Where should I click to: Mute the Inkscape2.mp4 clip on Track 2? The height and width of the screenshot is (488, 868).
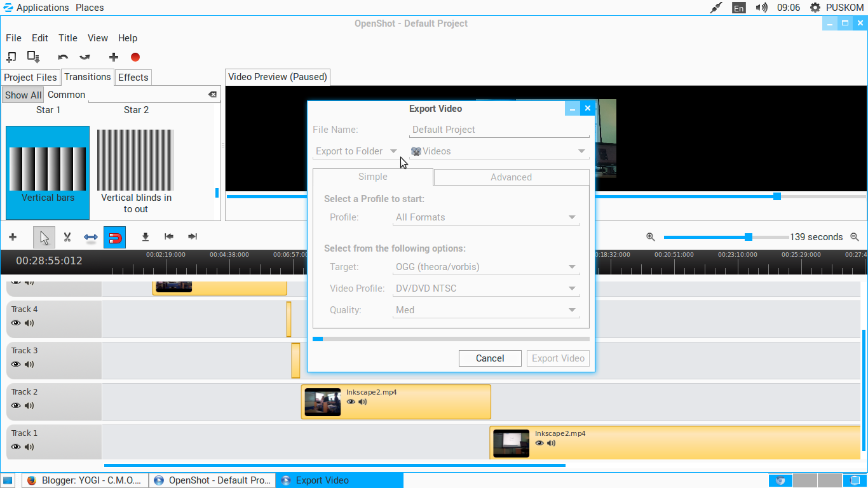(362, 402)
